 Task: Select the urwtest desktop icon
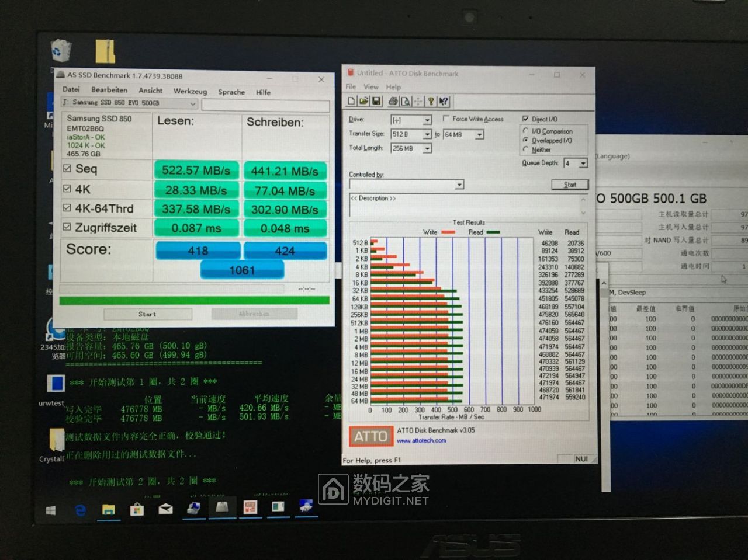pyautogui.click(x=56, y=383)
